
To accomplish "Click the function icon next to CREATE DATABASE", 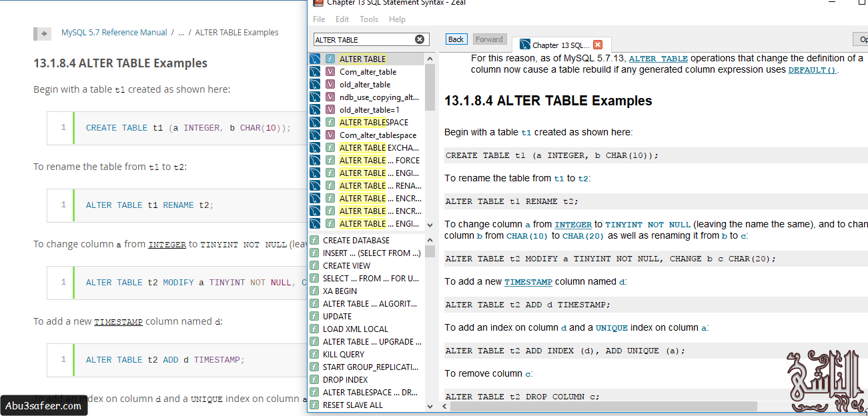I will point(314,240).
